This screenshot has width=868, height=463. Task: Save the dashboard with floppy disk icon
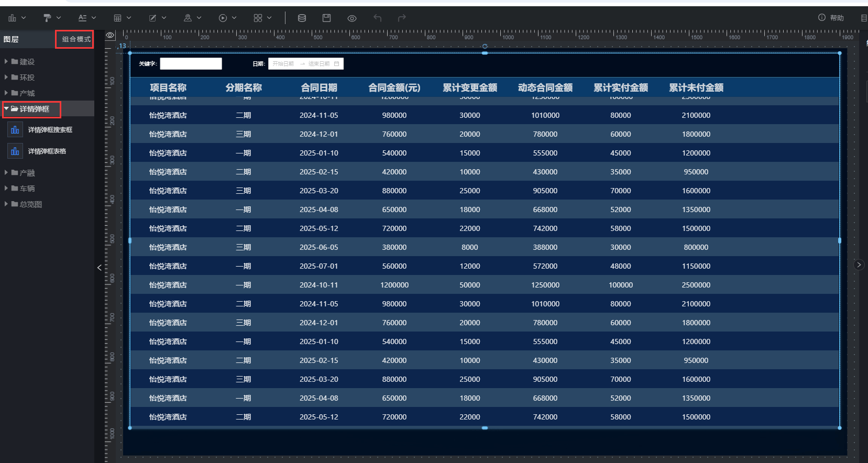(326, 18)
